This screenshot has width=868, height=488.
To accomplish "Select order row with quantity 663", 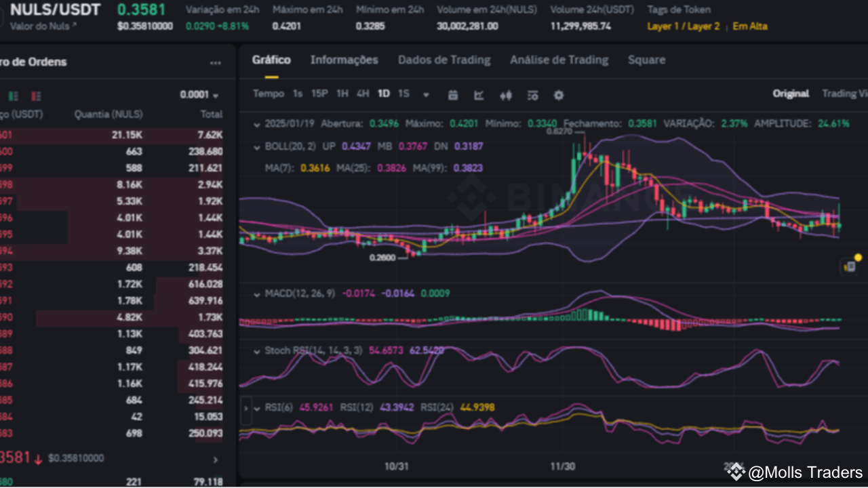I will 111,151.
